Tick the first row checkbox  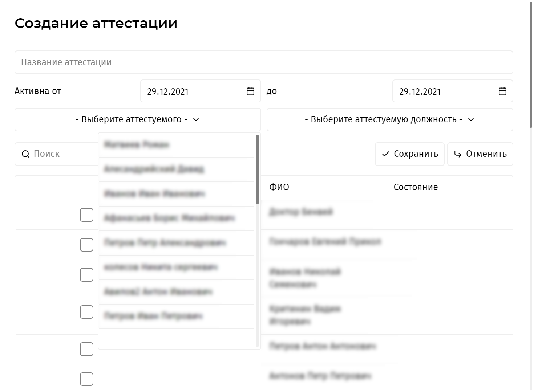pos(86,215)
